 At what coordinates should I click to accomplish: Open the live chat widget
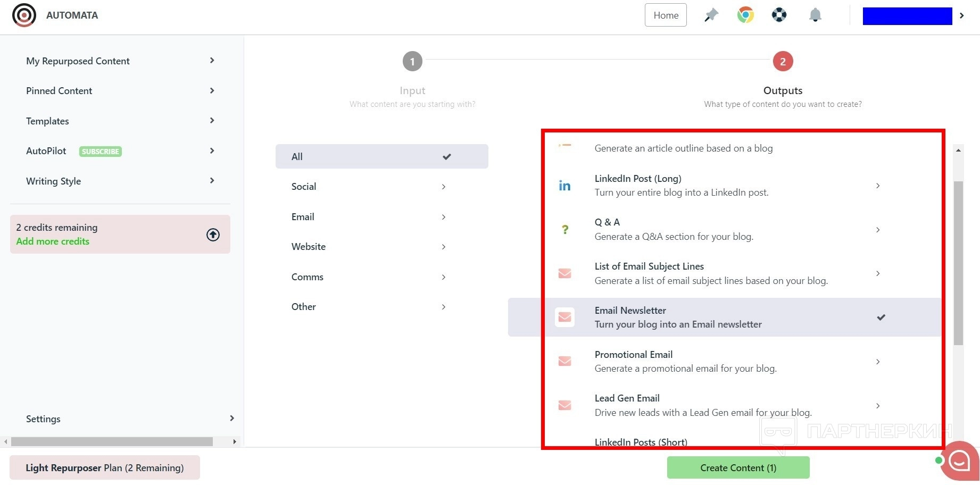pyautogui.click(x=959, y=461)
